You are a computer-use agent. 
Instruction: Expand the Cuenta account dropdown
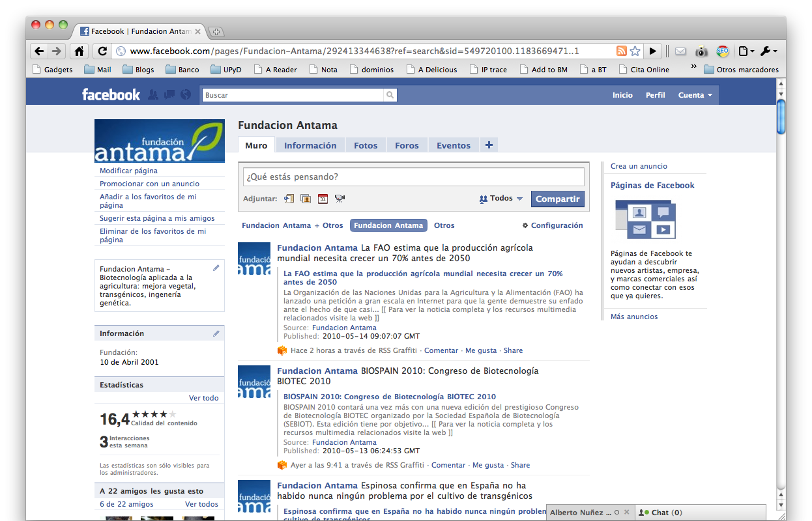click(x=695, y=95)
